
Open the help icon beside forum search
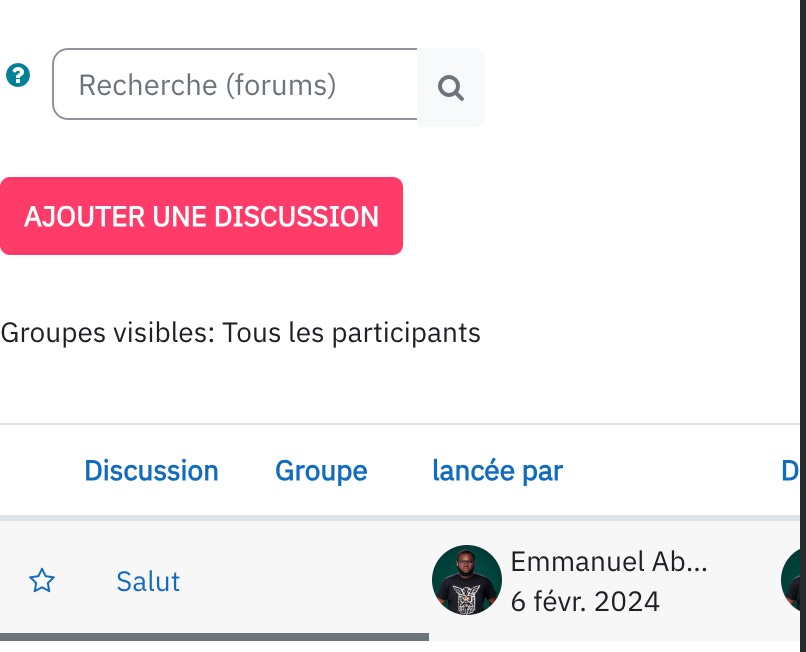[18, 75]
